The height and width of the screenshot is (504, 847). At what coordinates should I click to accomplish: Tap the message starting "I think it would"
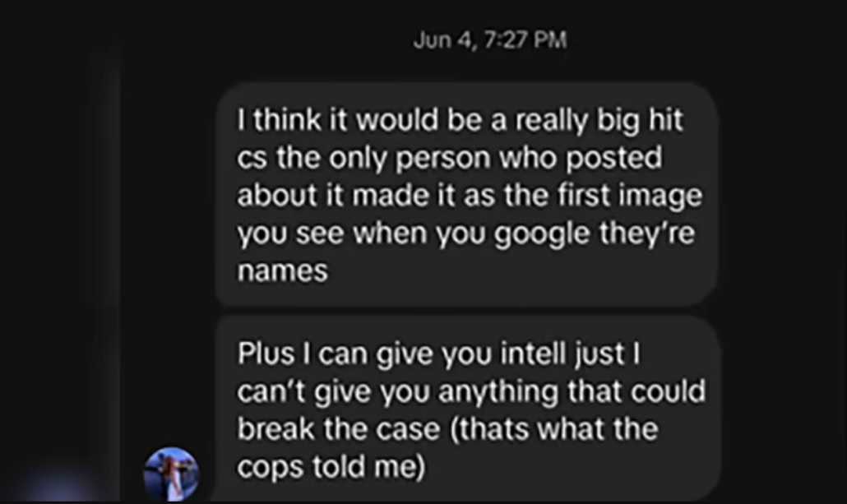click(x=467, y=195)
